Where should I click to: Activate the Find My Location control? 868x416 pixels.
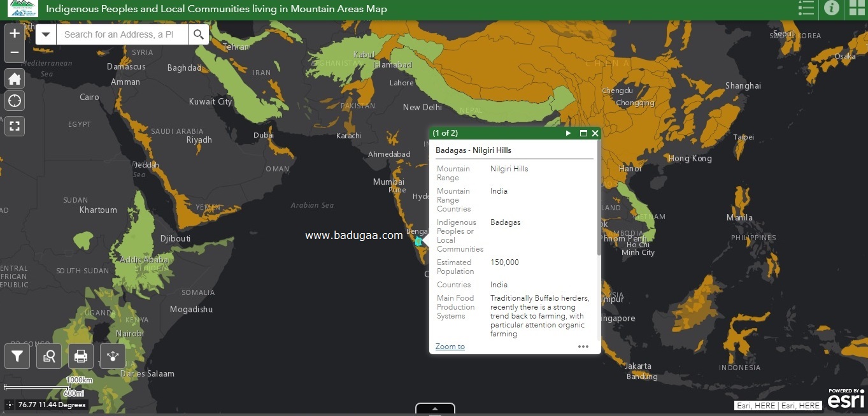coord(15,101)
